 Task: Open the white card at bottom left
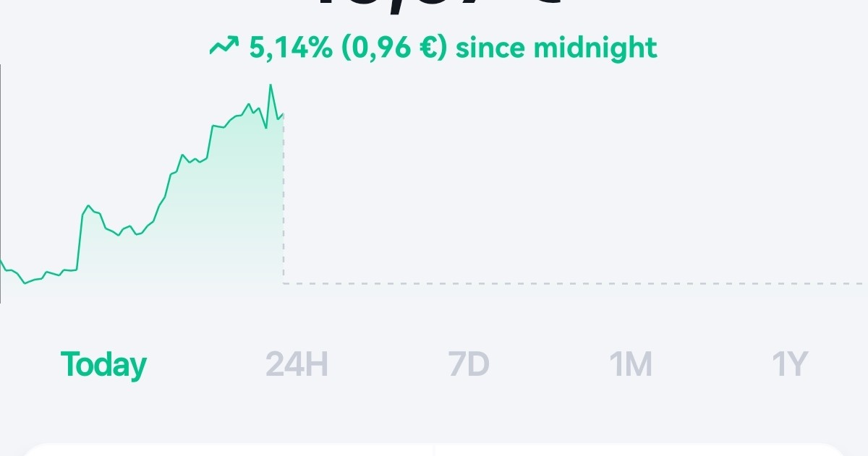pyautogui.click(x=228, y=449)
